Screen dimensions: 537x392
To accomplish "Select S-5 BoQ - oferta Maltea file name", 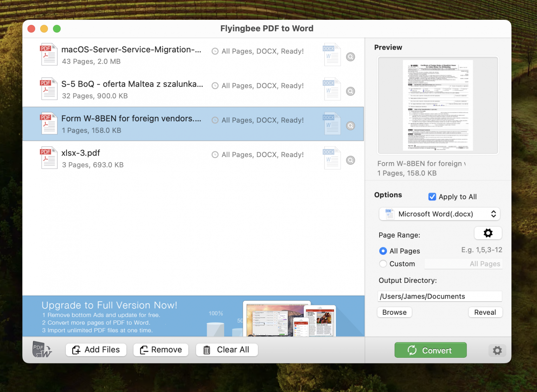I will tap(132, 84).
